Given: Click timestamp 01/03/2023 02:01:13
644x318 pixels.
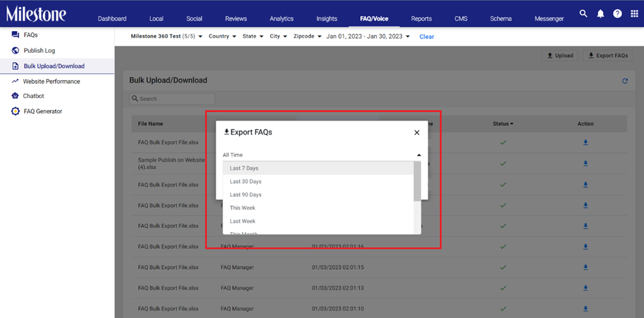Looking at the screenshot, I should [x=338, y=288].
